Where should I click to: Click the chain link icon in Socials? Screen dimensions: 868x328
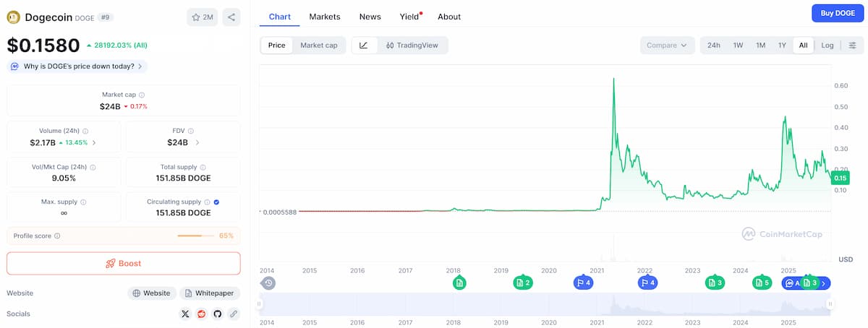(x=233, y=314)
